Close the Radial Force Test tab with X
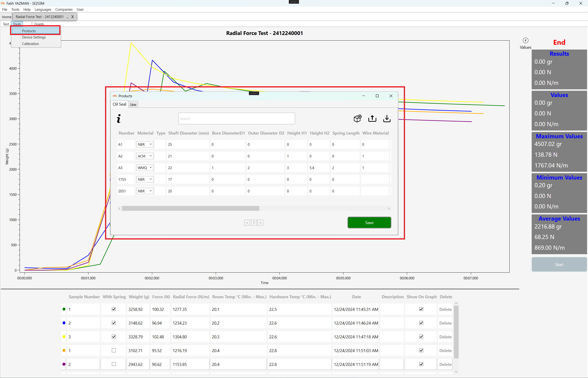Image resolution: width=588 pixels, height=378 pixels. (73, 17)
